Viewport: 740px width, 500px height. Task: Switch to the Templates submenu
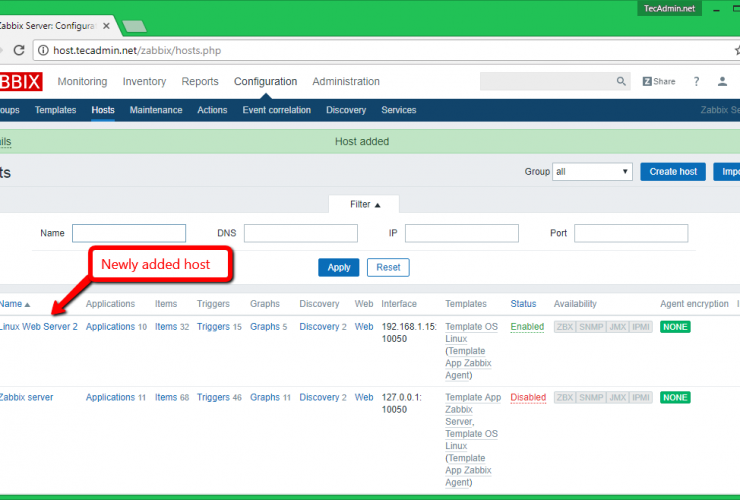coord(55,110)
